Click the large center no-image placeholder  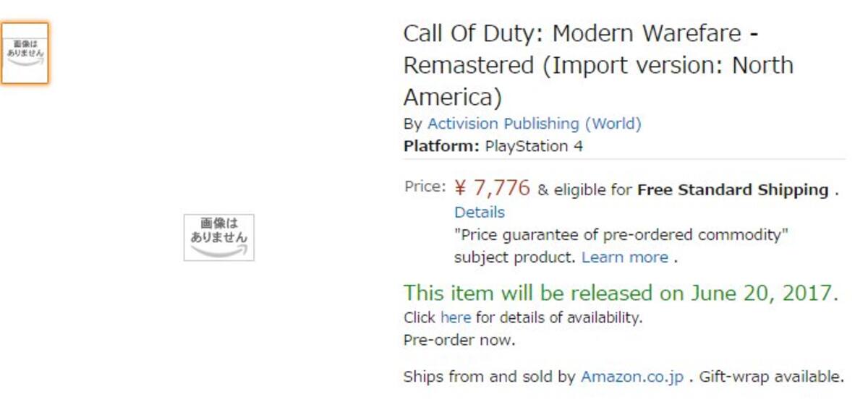click(x=218, y=237)
